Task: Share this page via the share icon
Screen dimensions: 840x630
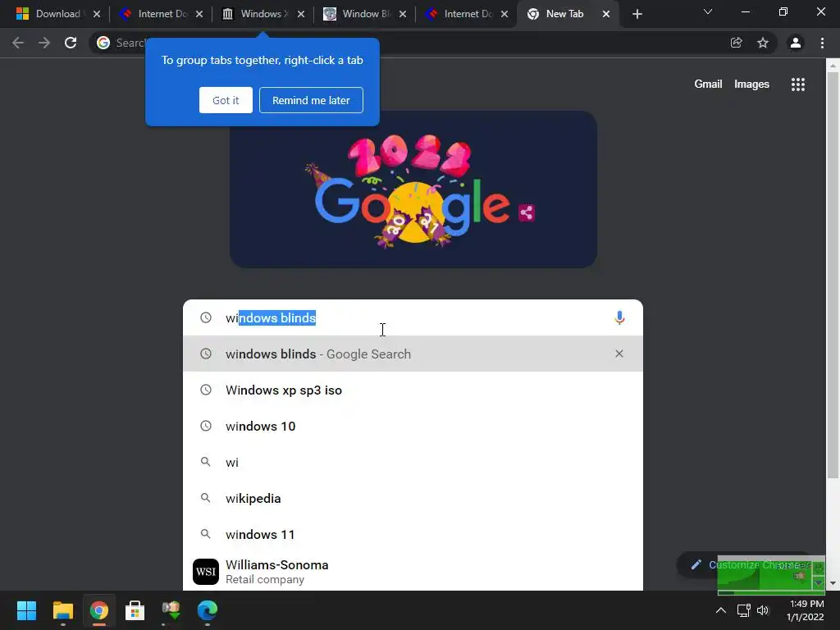Action: point(736,43)
